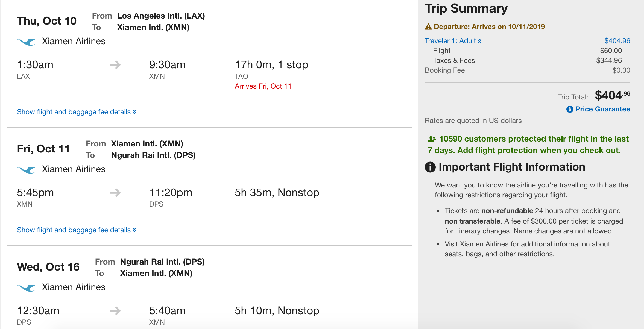Click the arrow between 5:45pm and 11:20pm
Screen dimensions: 644x329
coord(115,193)
